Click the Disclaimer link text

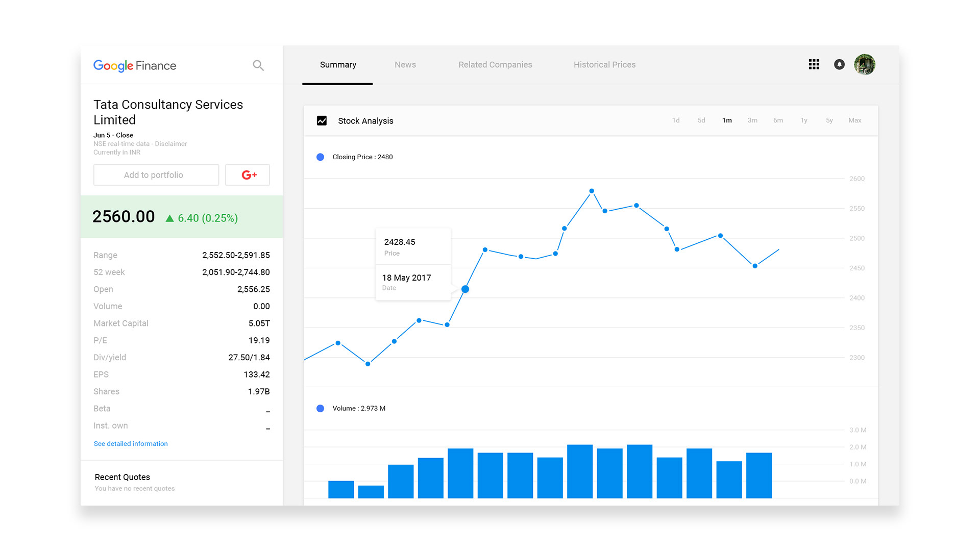[171, 144]
